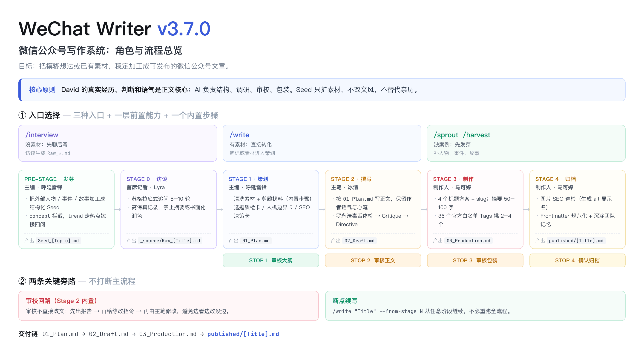Click the 交付链 label
The width and height of the screenshot is (644, 351).
[x=28, y=334]
